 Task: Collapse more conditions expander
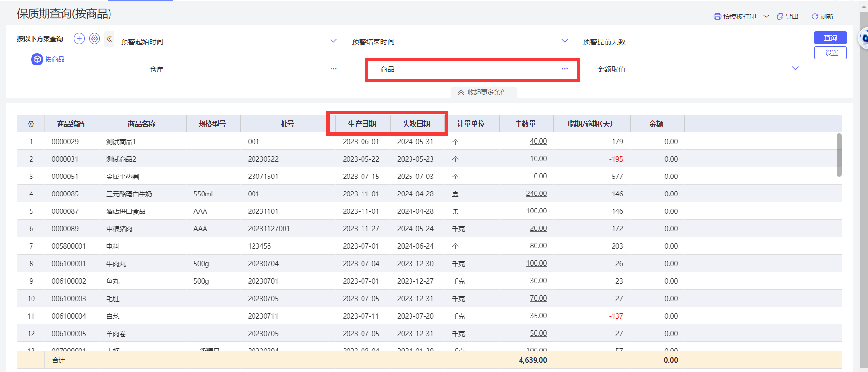point(483,92)
